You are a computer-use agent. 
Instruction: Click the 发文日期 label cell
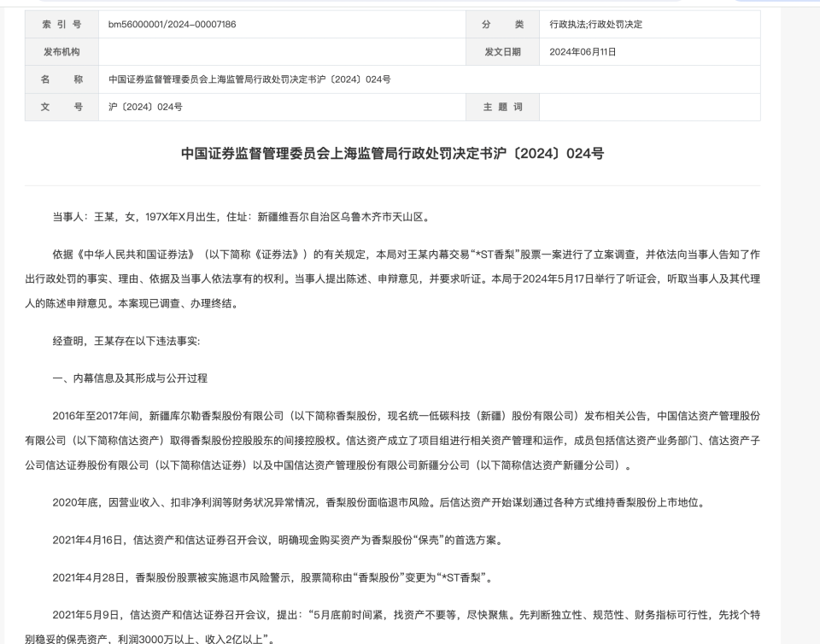tap(502, 52)
